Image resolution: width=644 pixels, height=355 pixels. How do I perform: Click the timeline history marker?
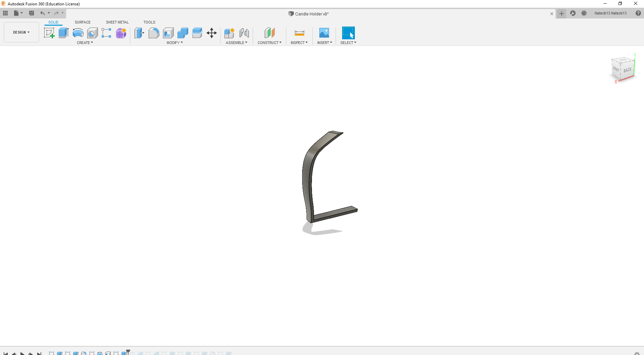(128, 352)
